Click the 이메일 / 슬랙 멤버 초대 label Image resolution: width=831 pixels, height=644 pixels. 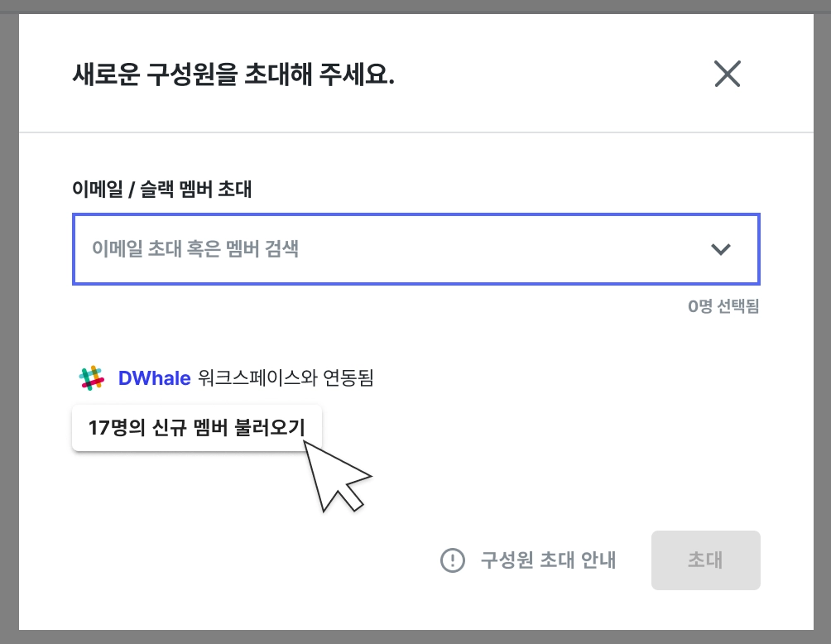pos(162,190)
